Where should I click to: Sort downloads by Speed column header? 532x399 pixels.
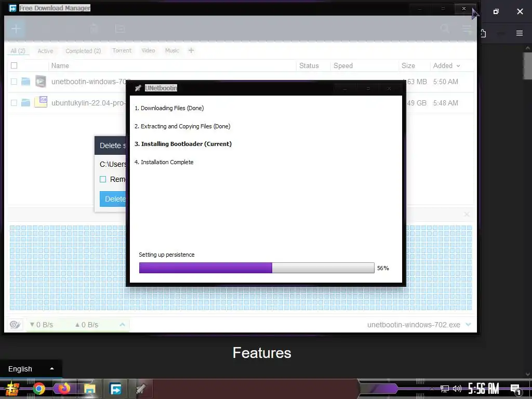343,66
